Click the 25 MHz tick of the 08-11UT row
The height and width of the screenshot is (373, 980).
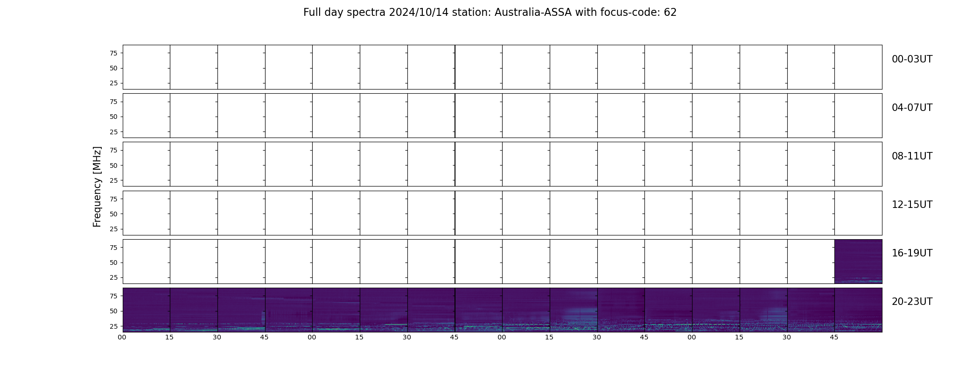point(113,180)
